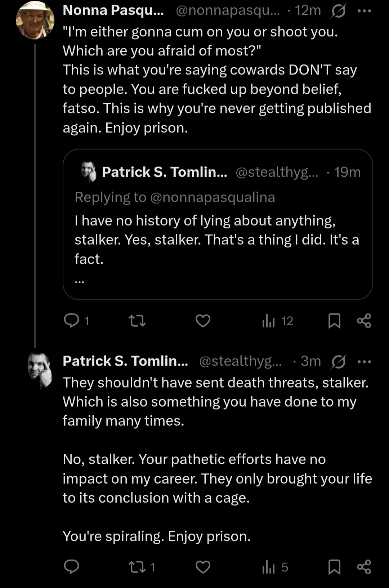Viewport: 389px width, 588px height.
Task: Bookmark Patrick's bottom post
Action: coord(334,567)
